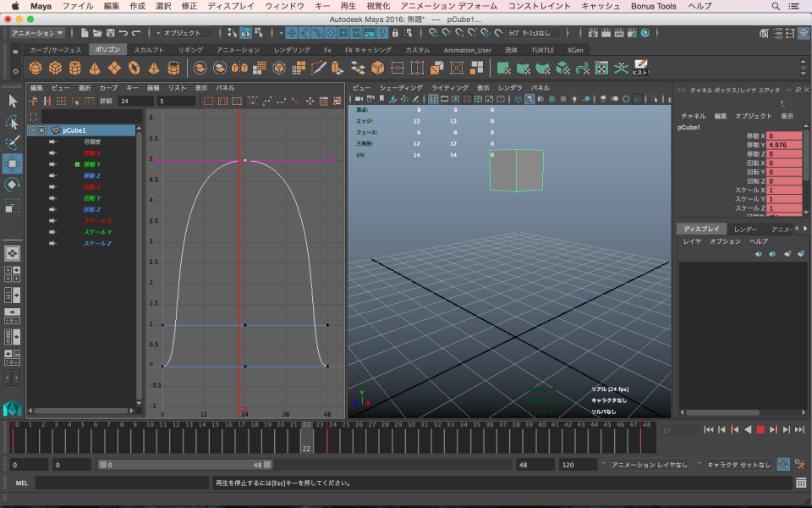The image size is (812, 508).
Task: Click the save scene icon
Action: tap(110, 33)
